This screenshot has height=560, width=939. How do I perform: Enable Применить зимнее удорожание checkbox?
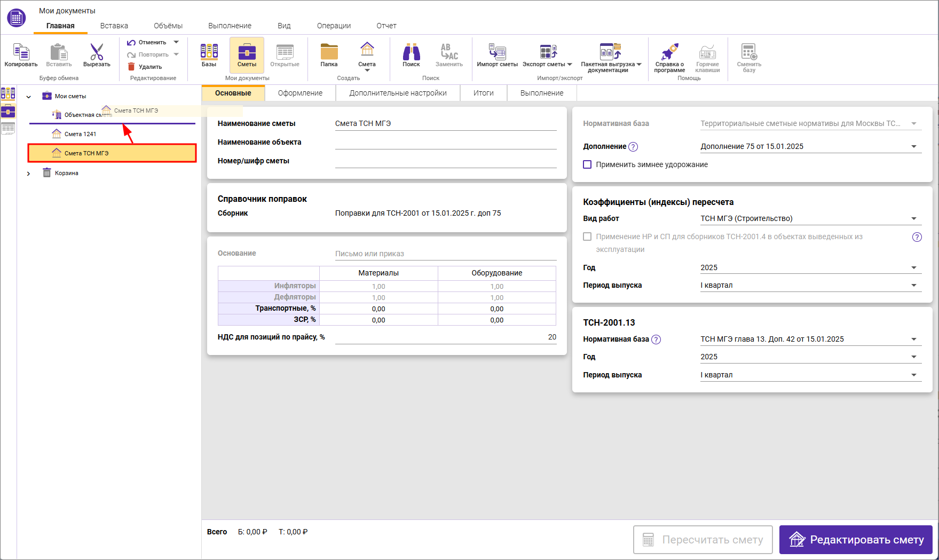[x=587, y=164]
